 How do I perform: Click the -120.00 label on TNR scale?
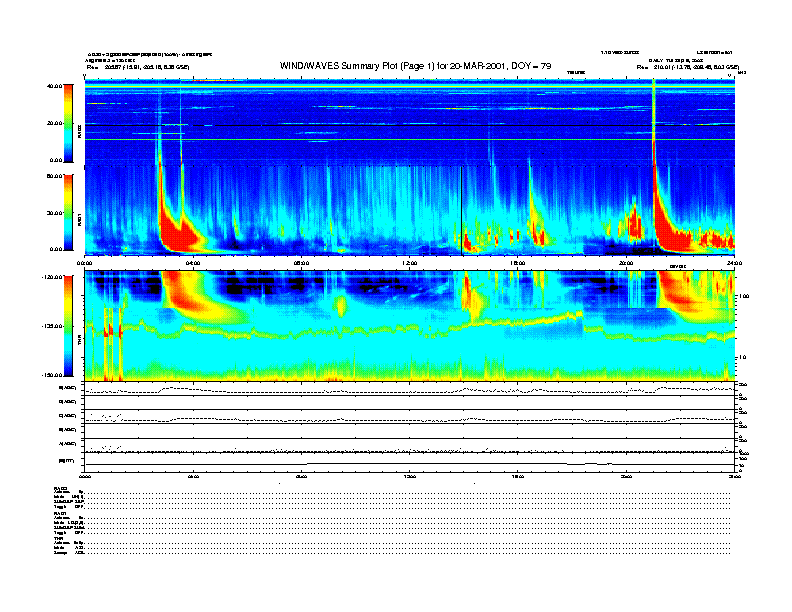[53, 277]
